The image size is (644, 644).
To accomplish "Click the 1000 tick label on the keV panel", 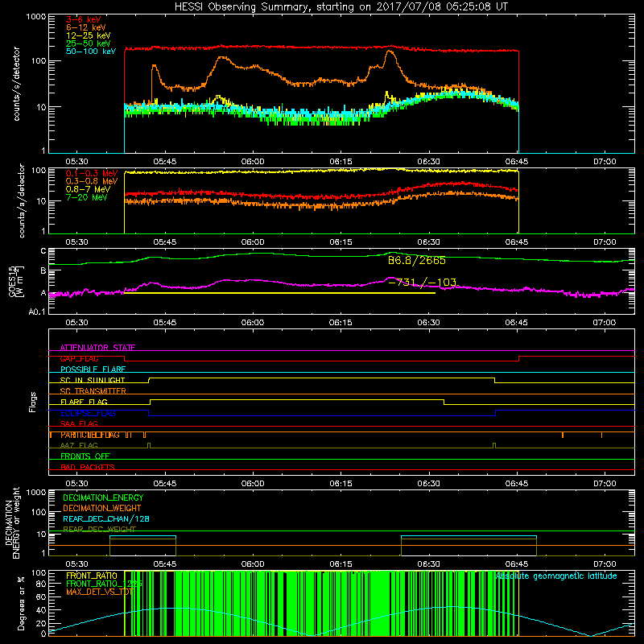I will [x=36, y=17].
